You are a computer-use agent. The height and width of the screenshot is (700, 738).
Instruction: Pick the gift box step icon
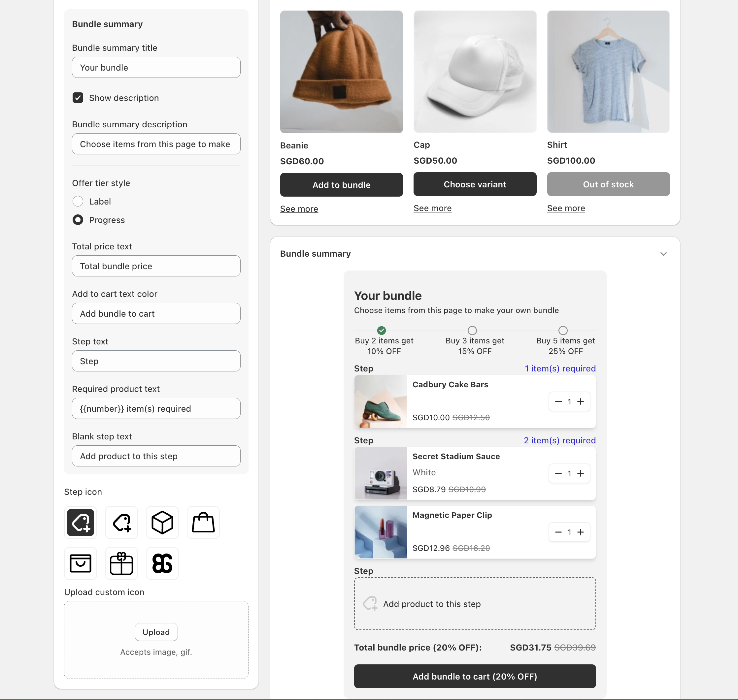[121, 563]
